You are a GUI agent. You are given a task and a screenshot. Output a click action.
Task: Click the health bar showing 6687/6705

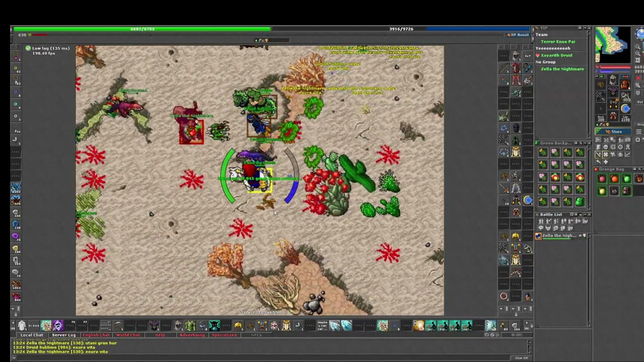tap(142, 29)
